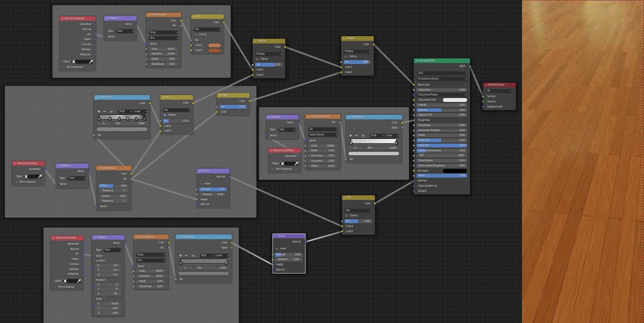
Task: Click eyedropper in Musgrave group's Texture Coordinate
Action: coord(296,163)
